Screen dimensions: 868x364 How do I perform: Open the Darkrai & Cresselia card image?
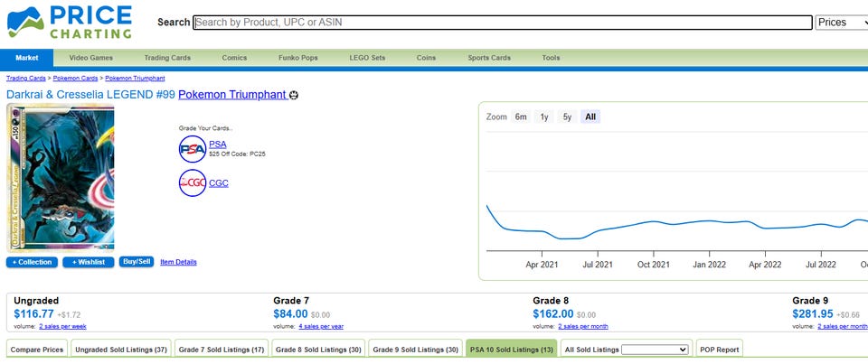tap(61, 177)
